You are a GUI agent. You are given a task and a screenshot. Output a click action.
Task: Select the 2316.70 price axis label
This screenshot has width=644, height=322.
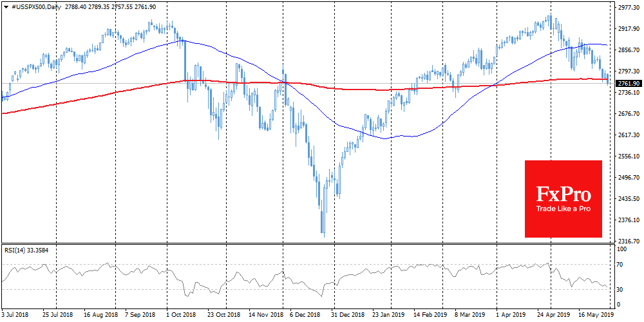(629, 241)
